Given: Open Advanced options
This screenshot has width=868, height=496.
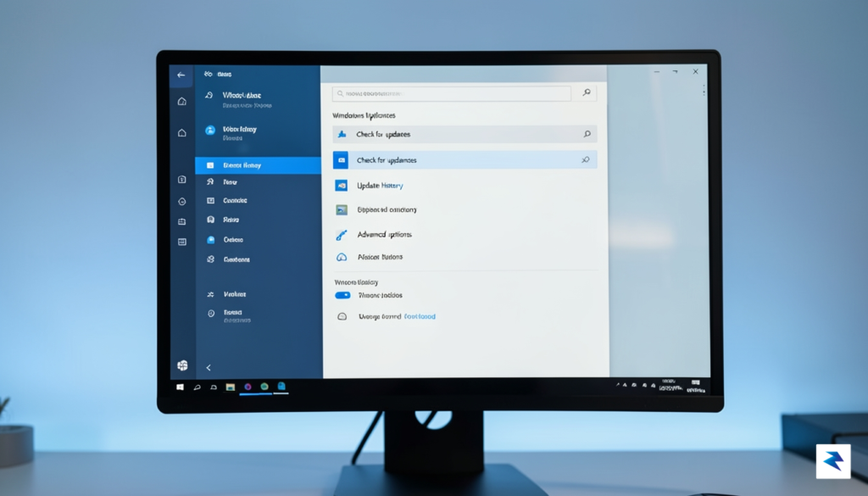Looking at the screenshot, I should point(384,234).
